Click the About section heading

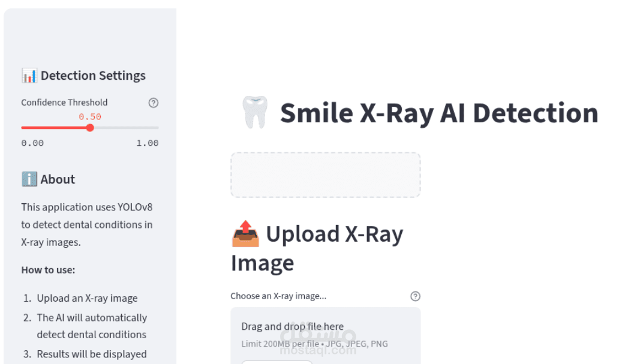click(x=58, y=179)
